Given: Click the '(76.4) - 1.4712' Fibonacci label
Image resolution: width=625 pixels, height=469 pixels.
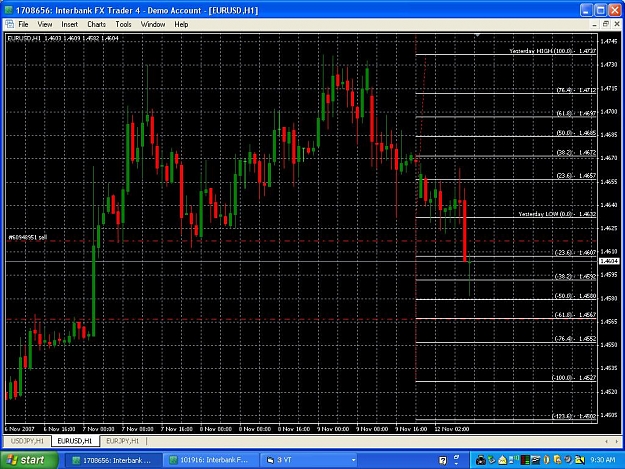Looking at the screenshot, I should [x=576, y=90].
